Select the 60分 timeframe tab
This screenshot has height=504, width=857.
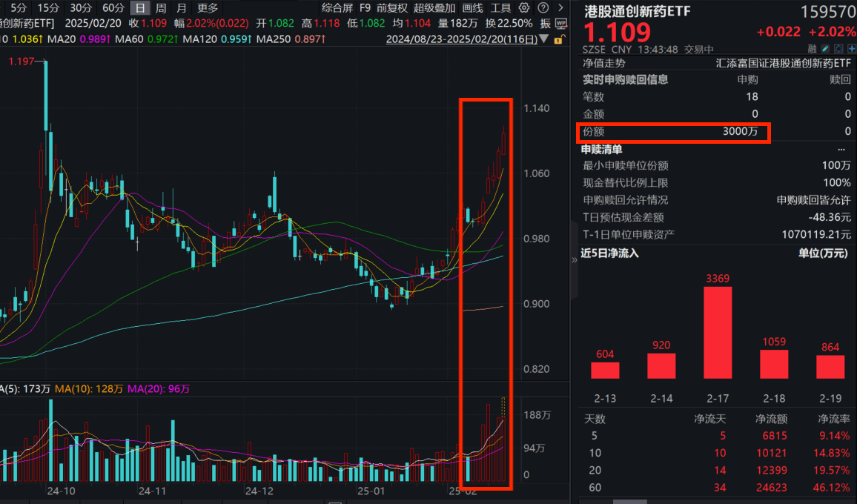click(114, 7)
